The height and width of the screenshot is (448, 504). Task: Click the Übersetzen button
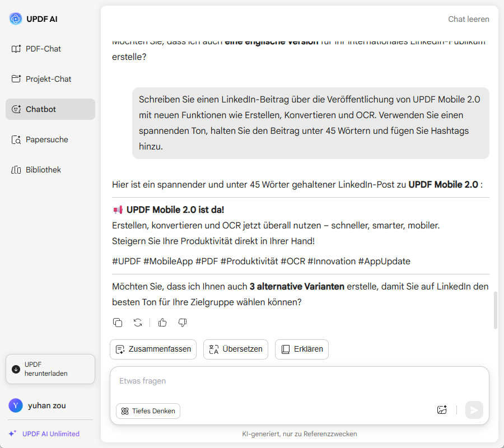[236, 349]
